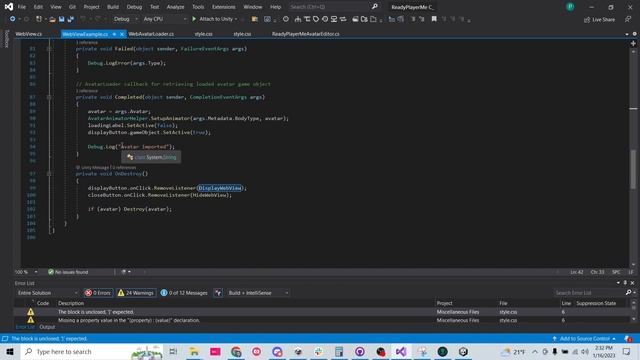Click the editor horizontal scrollbar

click(351, 272)
